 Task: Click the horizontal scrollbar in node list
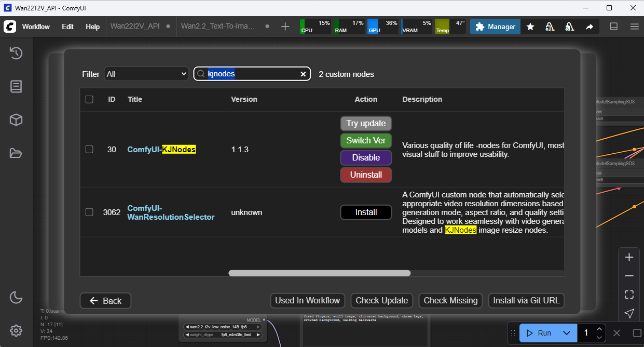pos(319,273)
